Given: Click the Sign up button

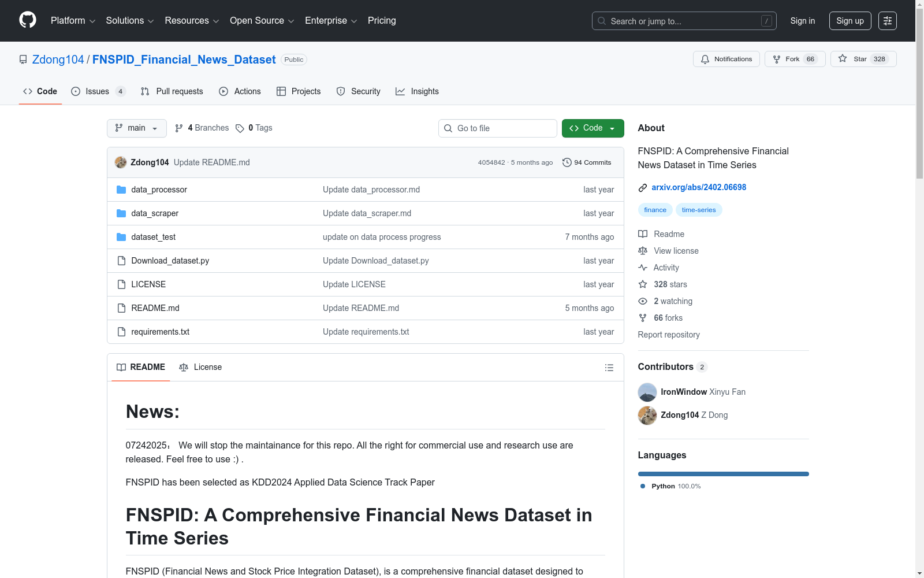Looking at the screenshot, I should (850, 21).
